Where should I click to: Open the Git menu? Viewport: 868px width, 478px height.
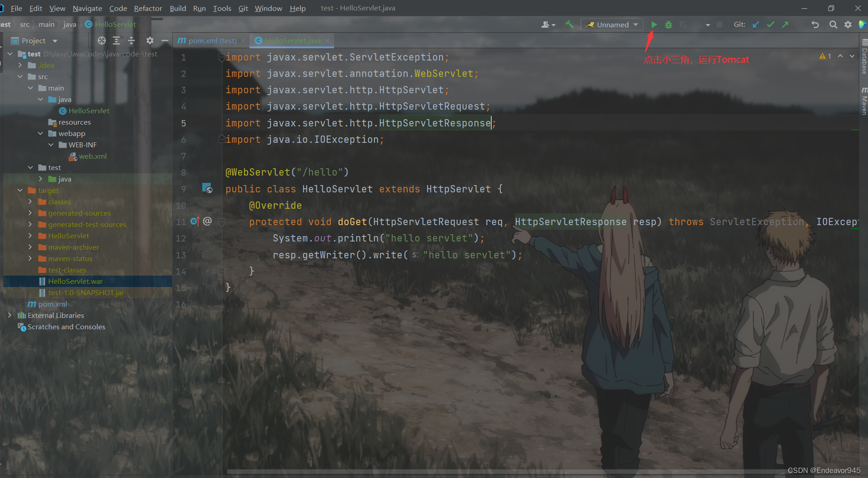click(243, 8)
